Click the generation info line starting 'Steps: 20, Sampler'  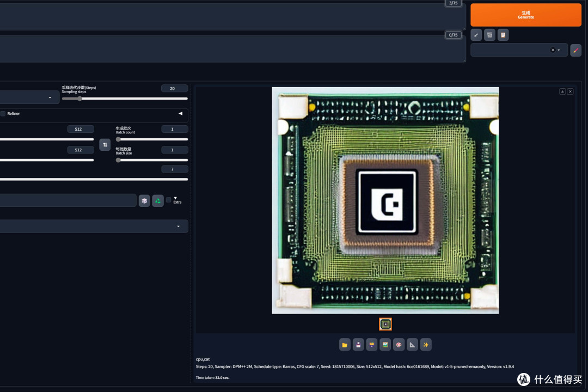355,366
